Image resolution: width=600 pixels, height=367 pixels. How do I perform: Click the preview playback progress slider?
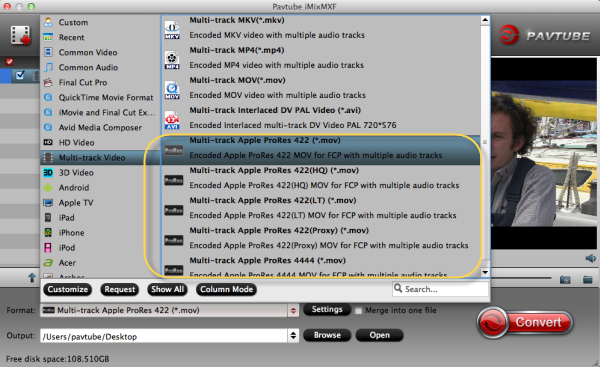[521, 278]
